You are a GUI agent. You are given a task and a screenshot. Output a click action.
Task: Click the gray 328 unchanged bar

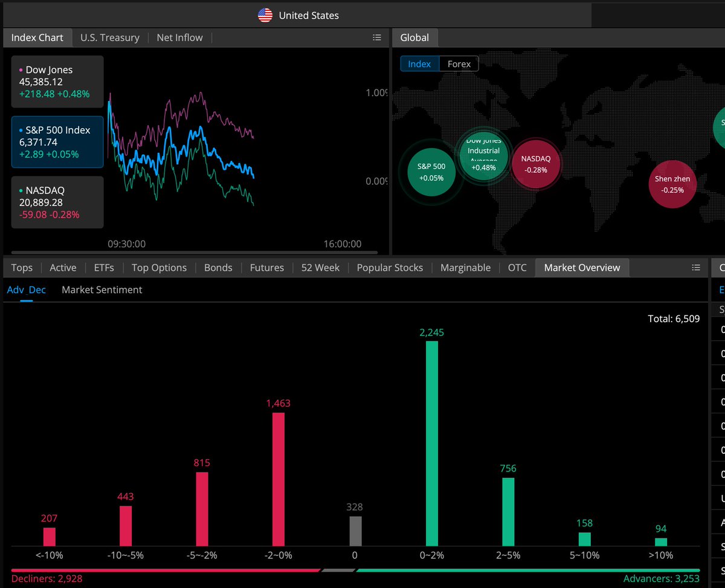[x=355, y=531]
